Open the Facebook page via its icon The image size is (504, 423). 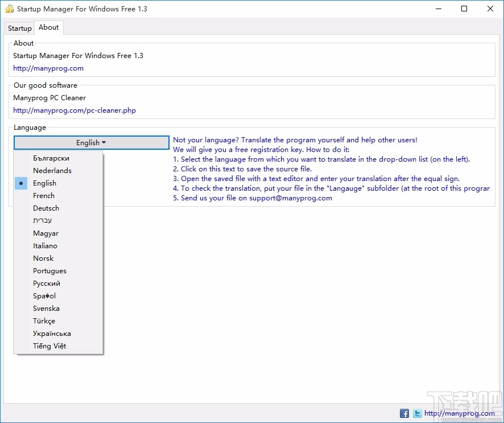(x=404, y=413)
